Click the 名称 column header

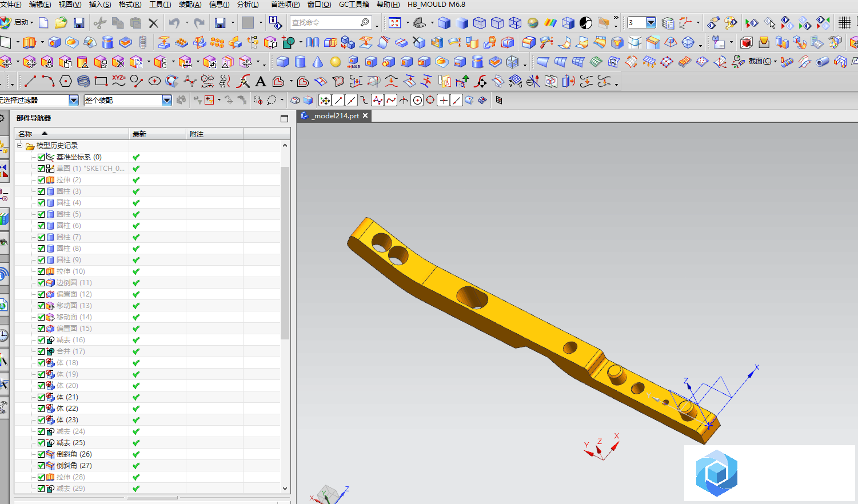click(x=26, y=134)
